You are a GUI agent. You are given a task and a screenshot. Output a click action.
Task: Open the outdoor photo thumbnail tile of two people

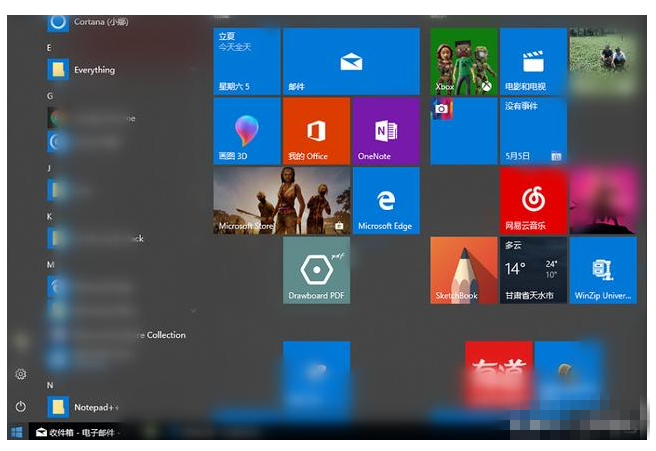(603, 62)
